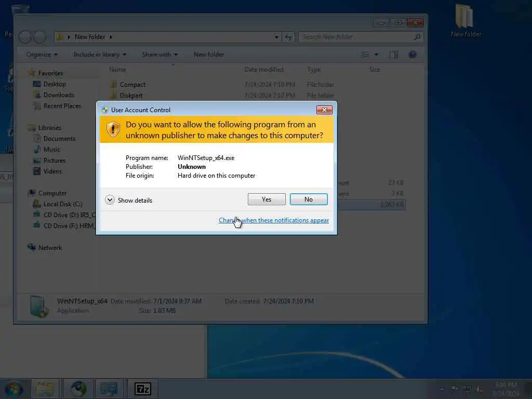
Task: Select Local Disk (C:)
Action: (x=63, y=204)
